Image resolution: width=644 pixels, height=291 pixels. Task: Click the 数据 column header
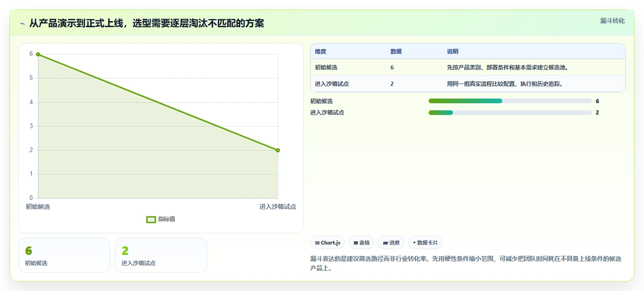click(x=396, y=52)
